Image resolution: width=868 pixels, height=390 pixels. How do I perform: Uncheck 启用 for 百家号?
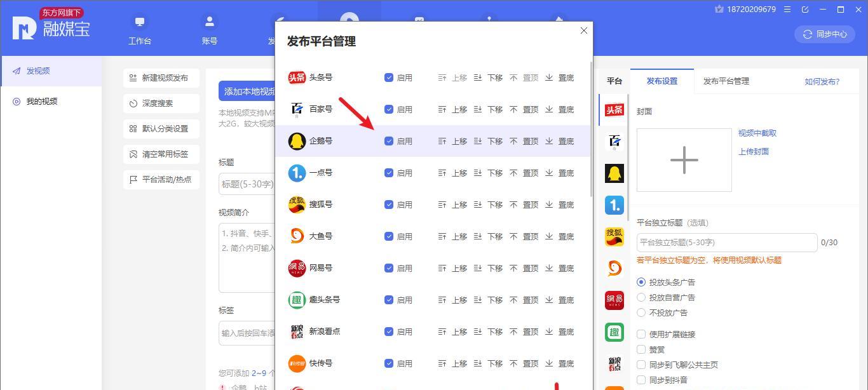point(389,109)
